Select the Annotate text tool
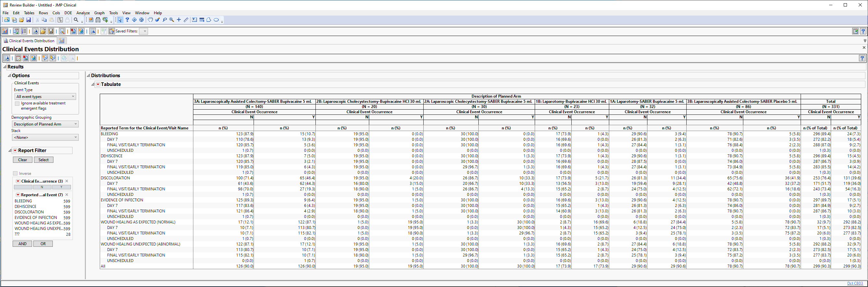This screenshot has width=868, height=287. [194, 20]
